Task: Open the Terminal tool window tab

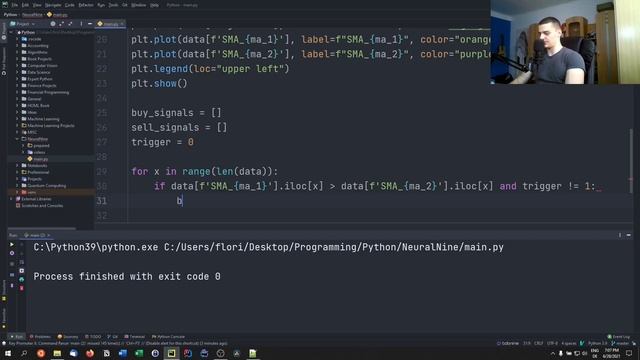Action: point(135,337)
